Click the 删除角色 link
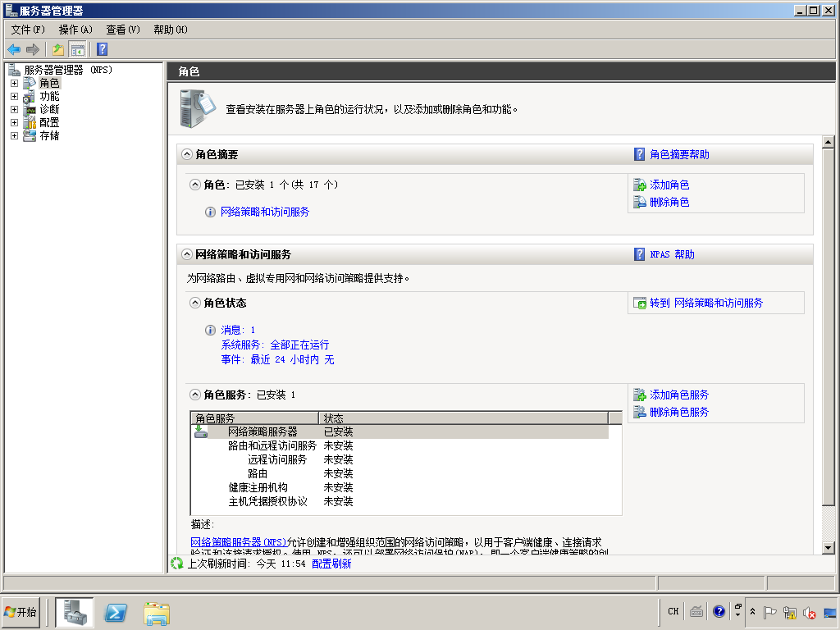This screenshot has width=840, height=630. 669,202
